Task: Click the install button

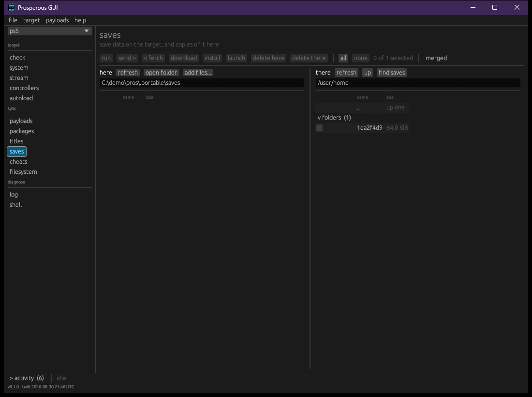Action: click(212, 58)
